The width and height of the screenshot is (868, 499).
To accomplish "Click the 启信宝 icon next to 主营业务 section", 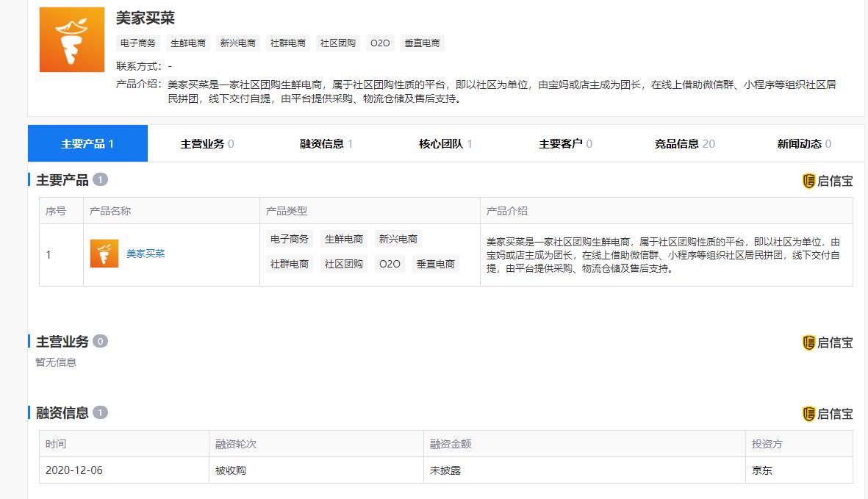I will tap(827, 340).
